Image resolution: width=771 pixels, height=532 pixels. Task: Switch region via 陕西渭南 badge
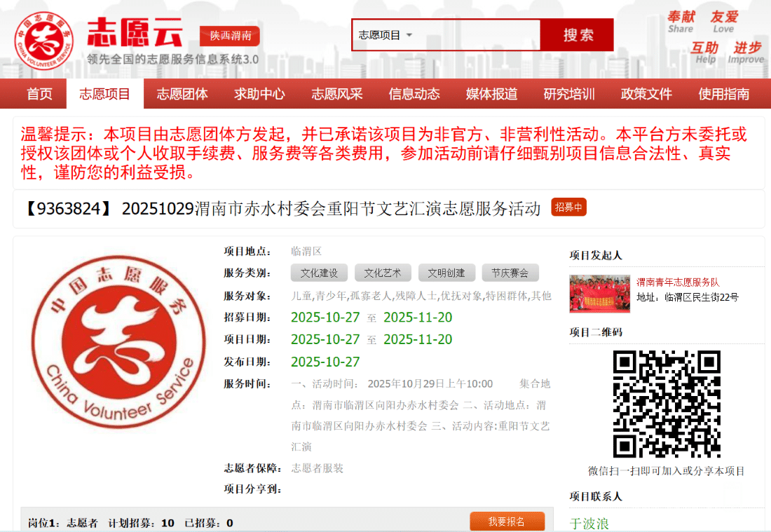pyautogui.click(x=231, y=36)
